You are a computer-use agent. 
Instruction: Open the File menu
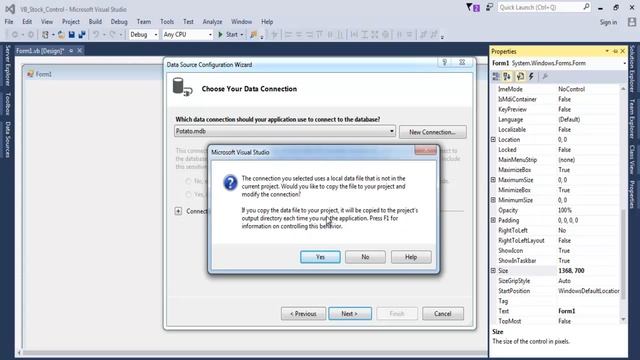click(9, 22)
